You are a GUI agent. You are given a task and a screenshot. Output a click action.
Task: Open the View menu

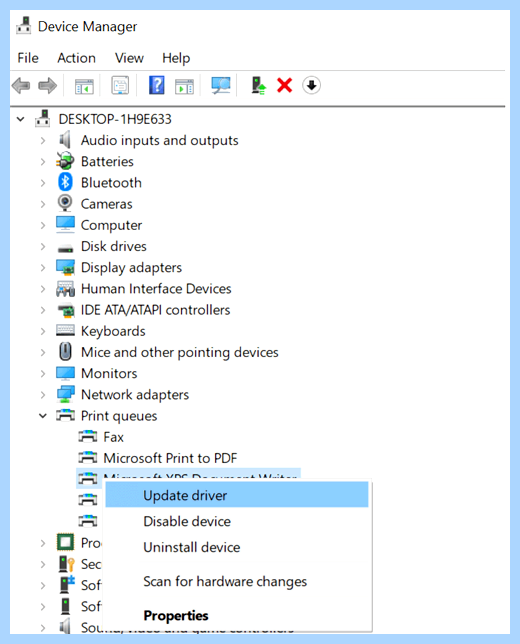point(129,58)
